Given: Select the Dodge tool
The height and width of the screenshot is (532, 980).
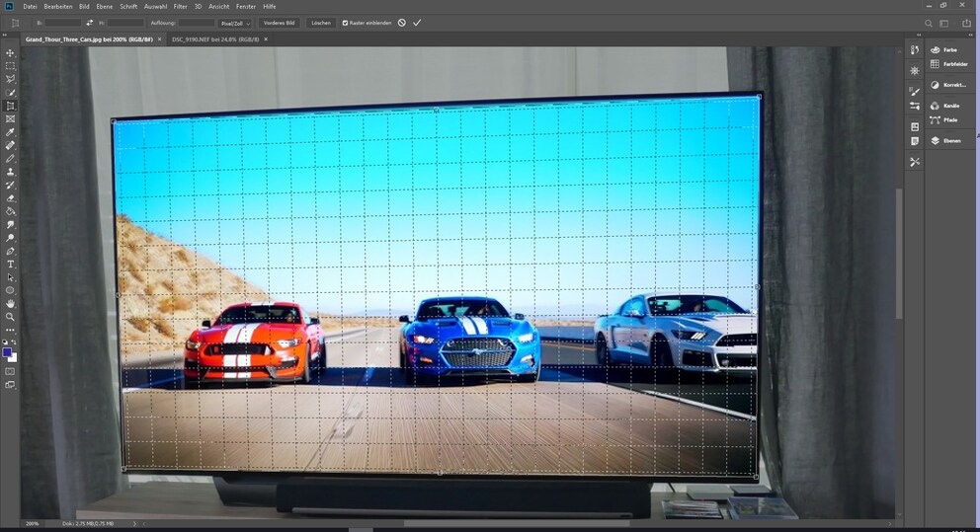Looking at the screenshot, I should tap(10, 239).
